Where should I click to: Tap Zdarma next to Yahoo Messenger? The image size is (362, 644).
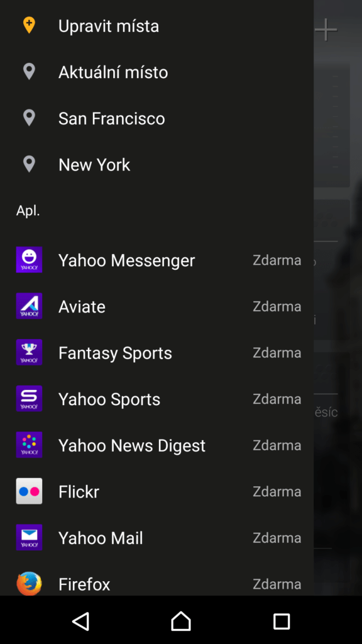coord(277,260)
